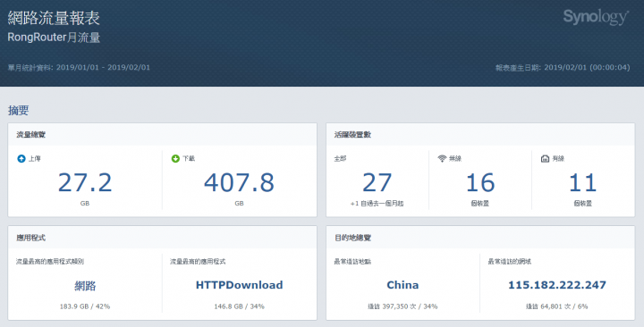Click the 146.8 GB / 34% value

239,306
